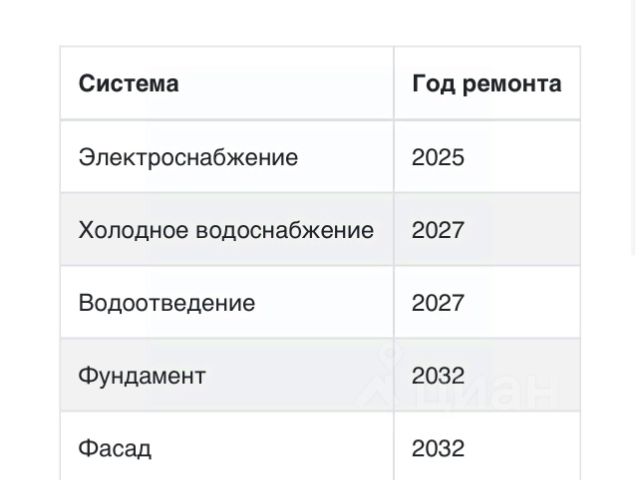Click the vertical scrollbar at right edge
This screenshot has height=480, width=640.
635,127
